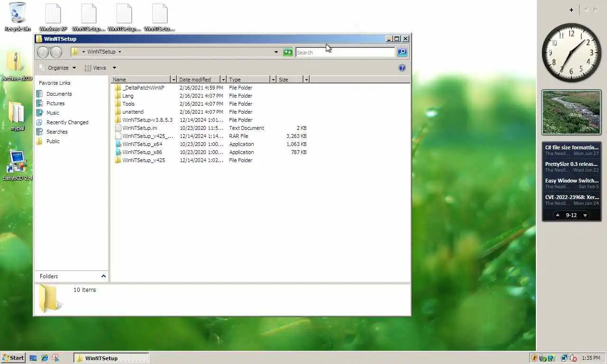Open the Type column dropdown arrow
Viewport: 607px width, 364px height.
pos(273,80)
